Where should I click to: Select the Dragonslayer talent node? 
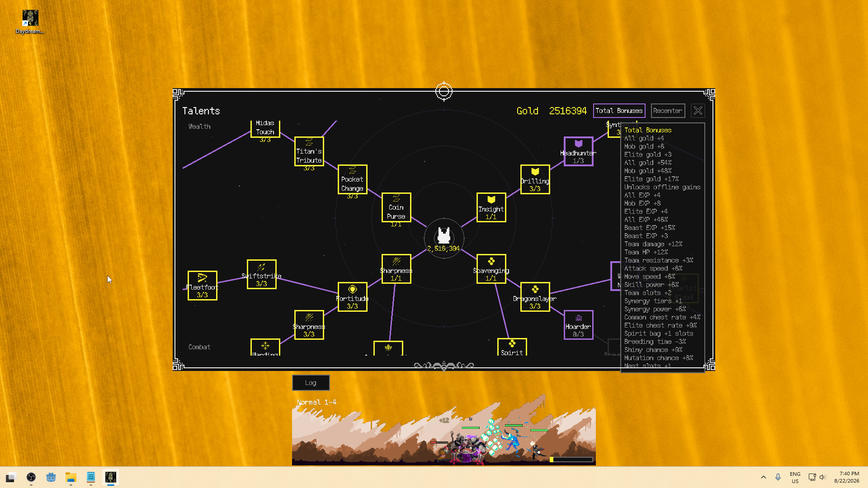[535, 297]
